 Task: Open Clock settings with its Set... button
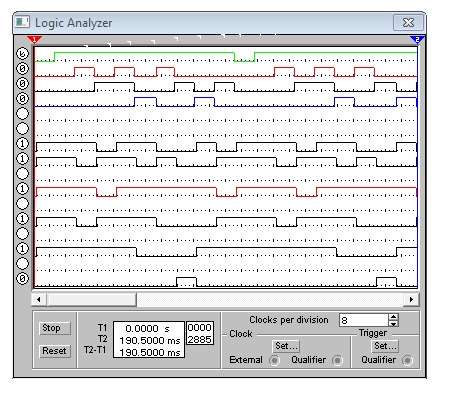point(286,346)
